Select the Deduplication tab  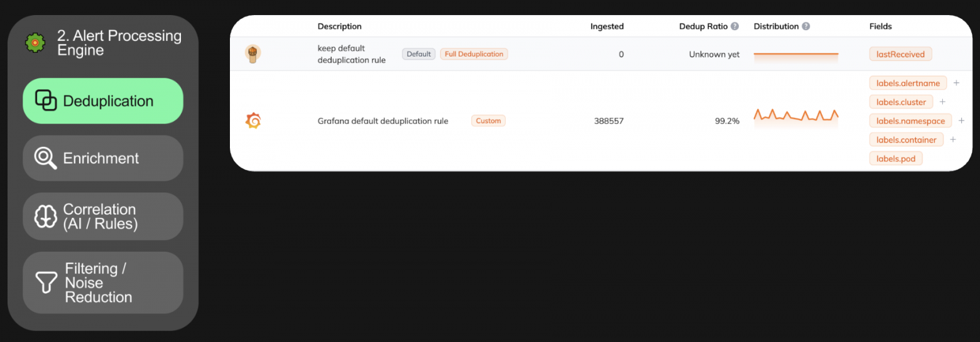103,101
